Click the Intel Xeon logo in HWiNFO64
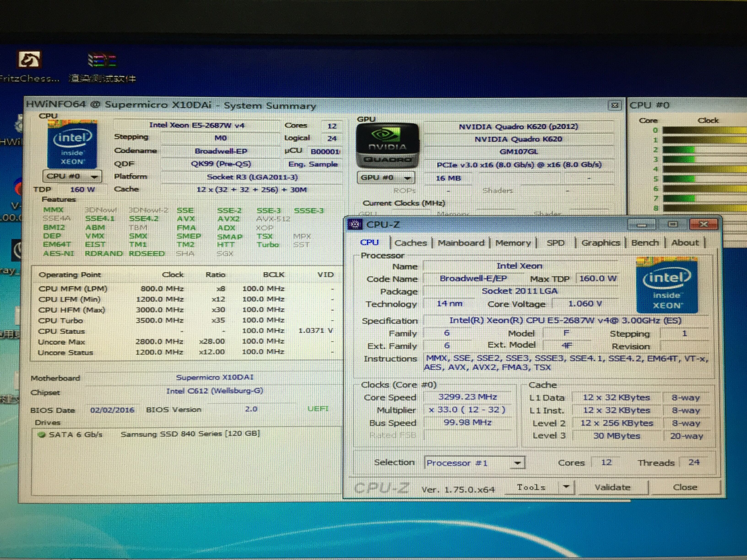Screen dimensions: 747x560 (x=72, y=145)
